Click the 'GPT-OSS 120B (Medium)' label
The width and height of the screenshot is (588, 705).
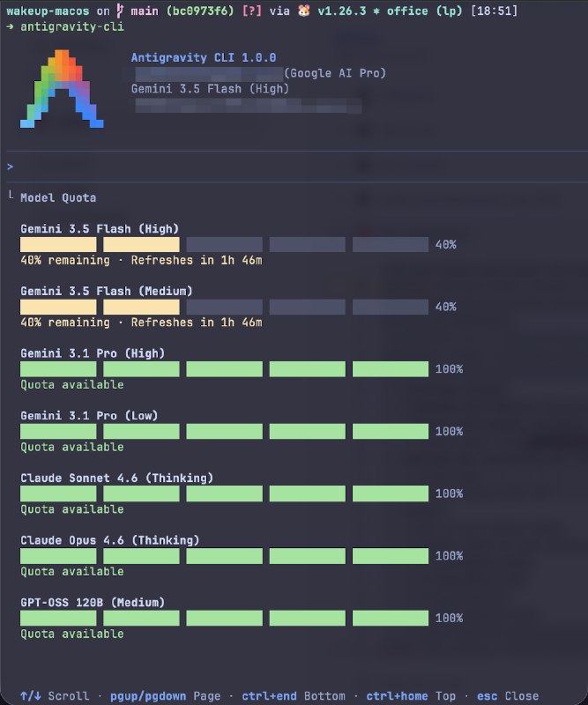click(x=93, y=603)
